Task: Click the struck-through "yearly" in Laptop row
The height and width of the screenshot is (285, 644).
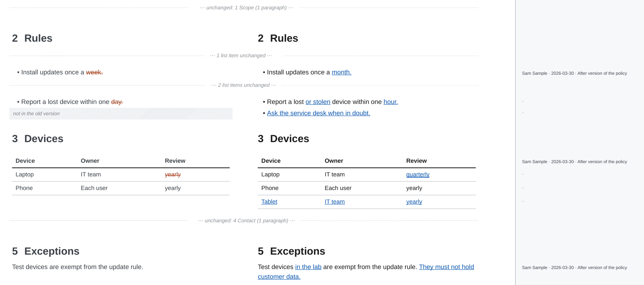Action: [x=172, y=174]
